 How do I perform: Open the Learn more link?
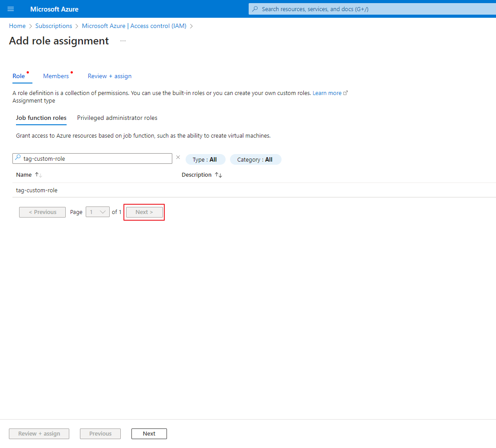pyautogui.click(x=327, y=93)
